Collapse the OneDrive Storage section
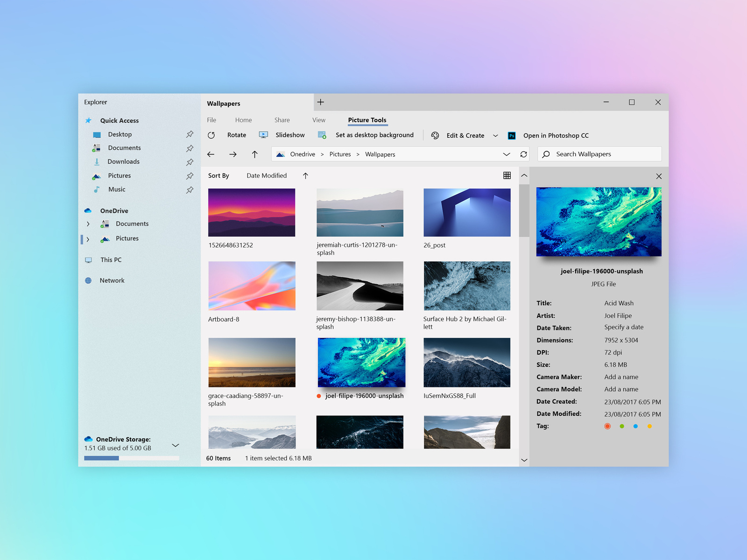The image size is (747, 560). click(x=176, y=445)
